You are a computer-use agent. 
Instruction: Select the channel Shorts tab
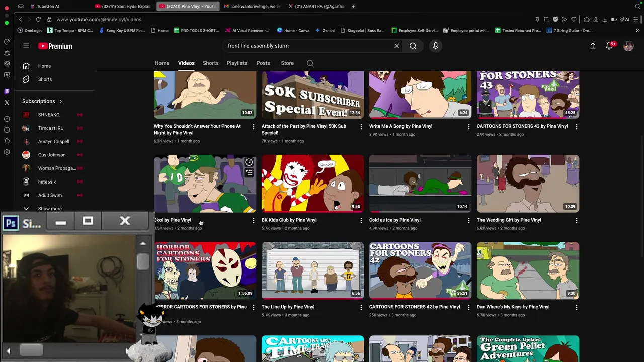click(x=210, y=63)
